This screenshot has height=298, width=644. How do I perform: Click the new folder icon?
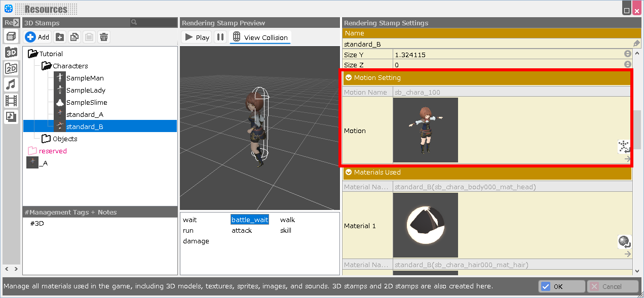[60, 37]
